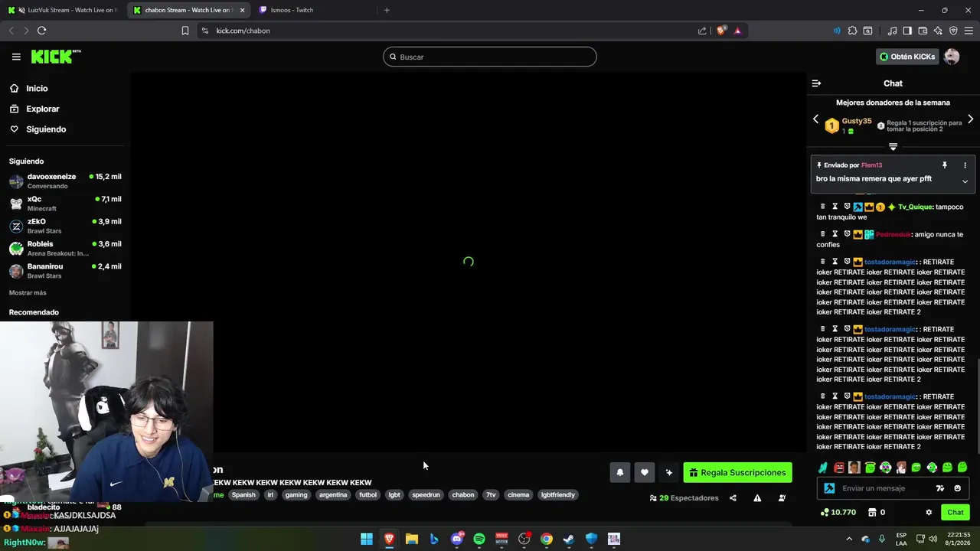Click Regala Suscripciones button
This screenshot has width=980, height=551.
[x=737, y=473]
